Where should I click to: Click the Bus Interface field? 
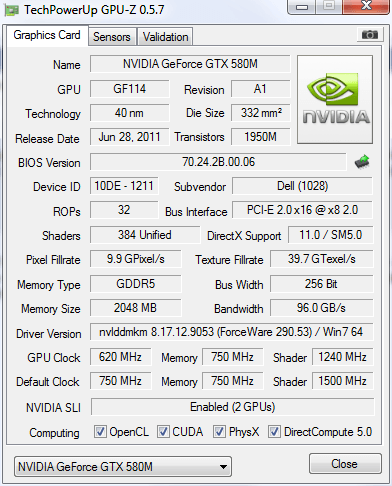302,210
